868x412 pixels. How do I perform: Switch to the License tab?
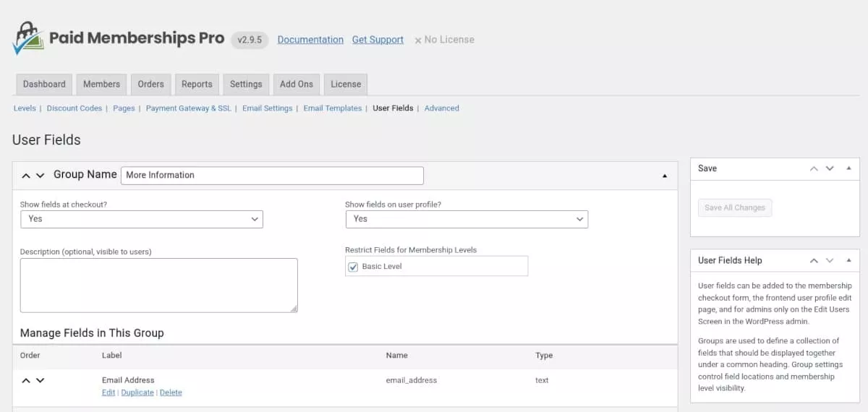point(346,85)
